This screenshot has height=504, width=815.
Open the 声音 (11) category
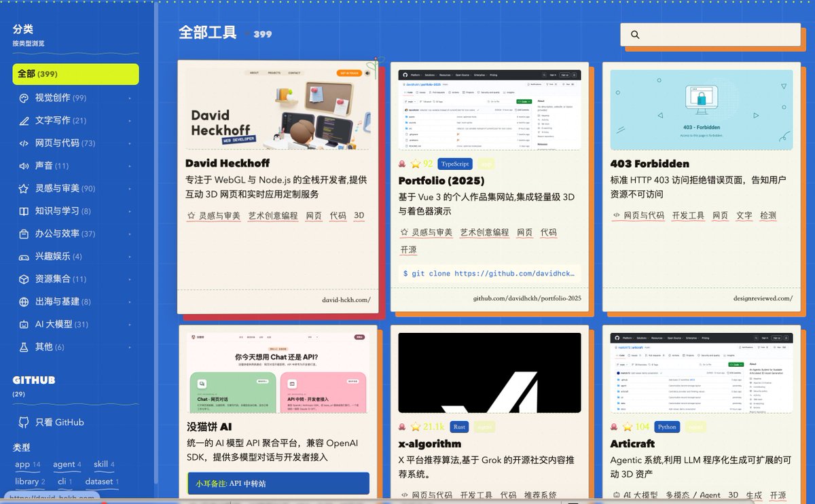[75, 166]
